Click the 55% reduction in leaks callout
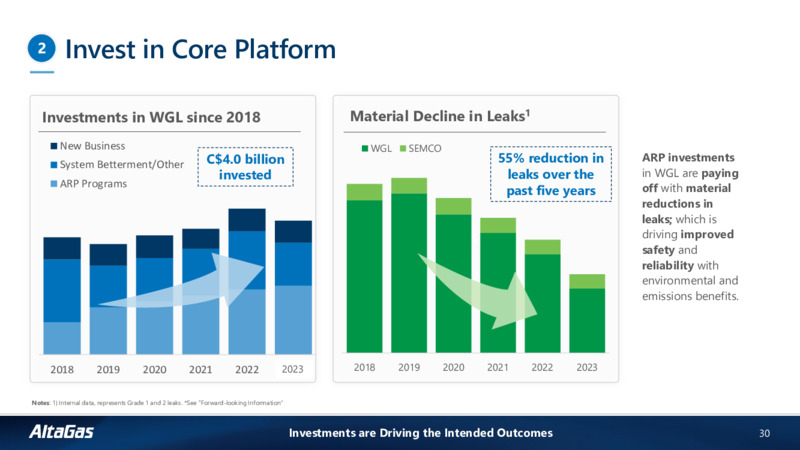800x450 pixels. pos(551,174)
